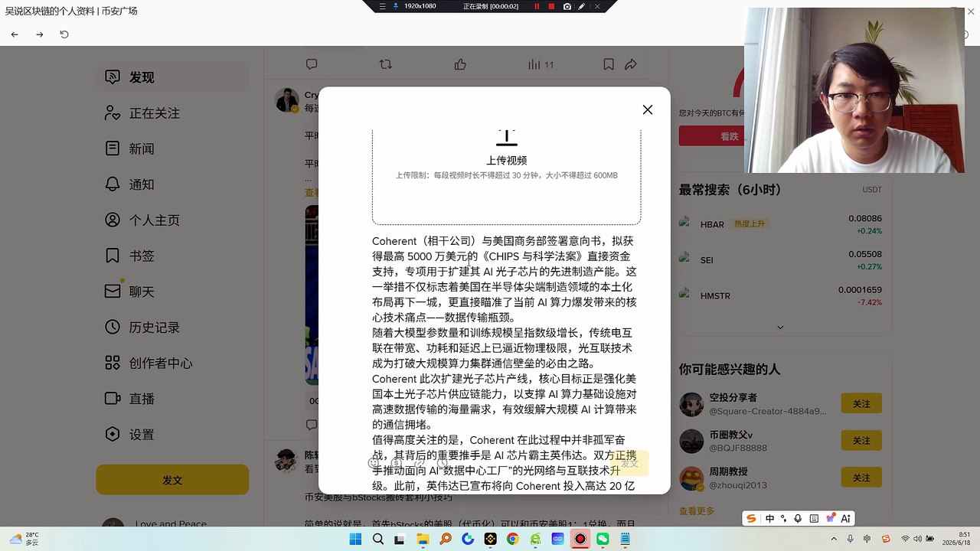Open the Windows Start menu
The height and width of the screenshot is (551, 980).
pyautogui.click(x=355, y=539)
